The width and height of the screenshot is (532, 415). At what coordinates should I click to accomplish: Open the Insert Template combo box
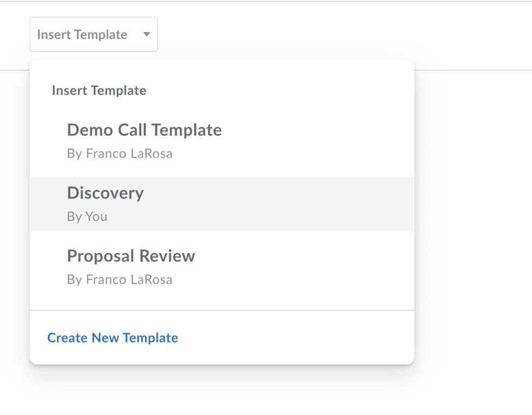click(93, 34)
